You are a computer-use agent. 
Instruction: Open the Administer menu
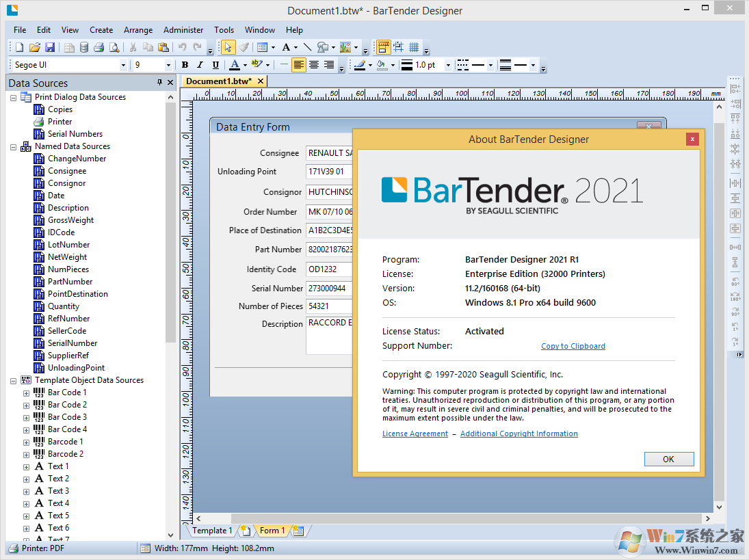click(x=183, y=29)
